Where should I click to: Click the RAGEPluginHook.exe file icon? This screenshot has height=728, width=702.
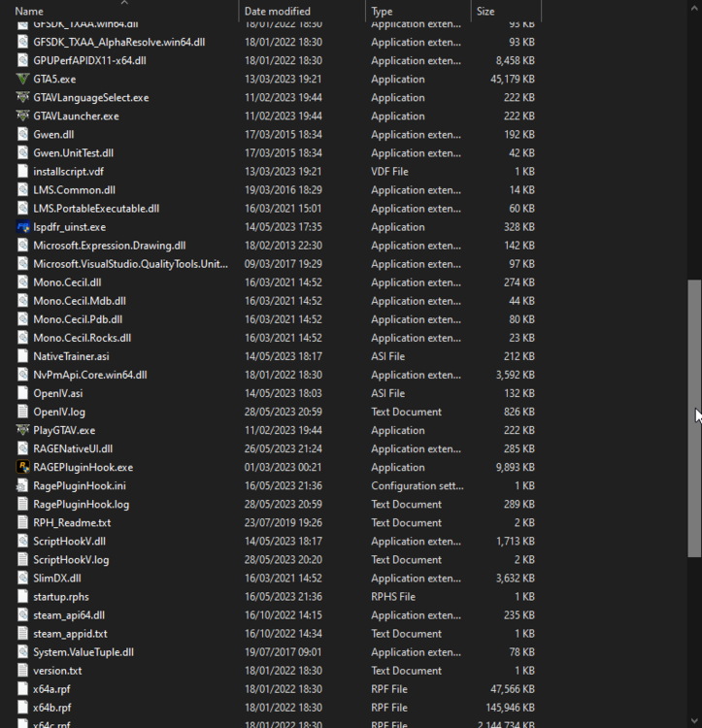pyautogui.click(x=22, y=467)
